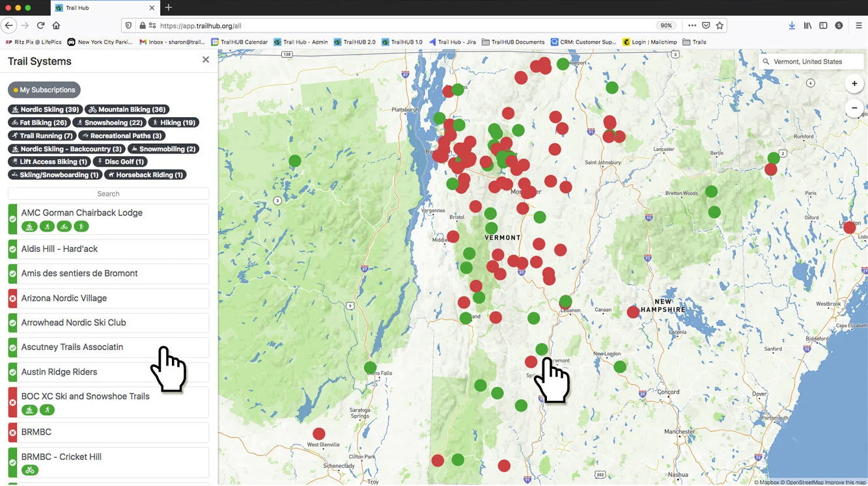
Task: Toggle the My Subscriptions filter
Action: [44, 90]
